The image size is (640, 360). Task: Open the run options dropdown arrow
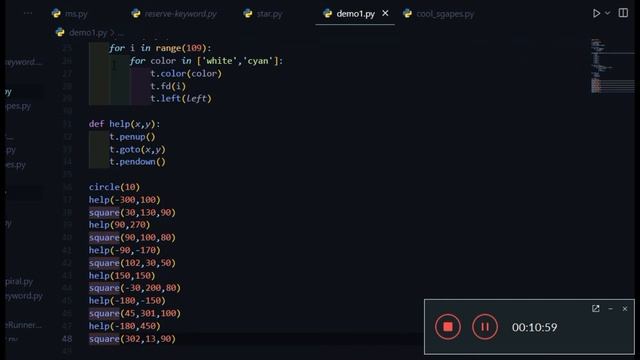[607, 13]
